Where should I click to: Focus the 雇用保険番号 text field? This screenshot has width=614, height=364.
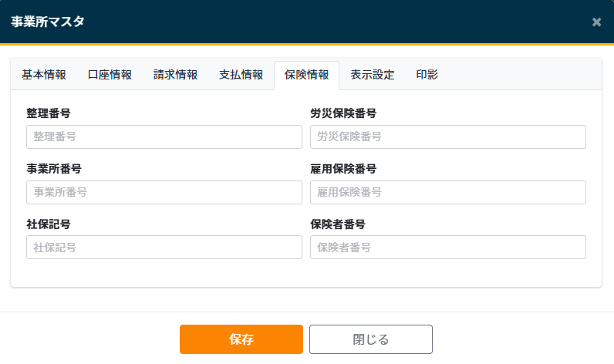(447, 192)
